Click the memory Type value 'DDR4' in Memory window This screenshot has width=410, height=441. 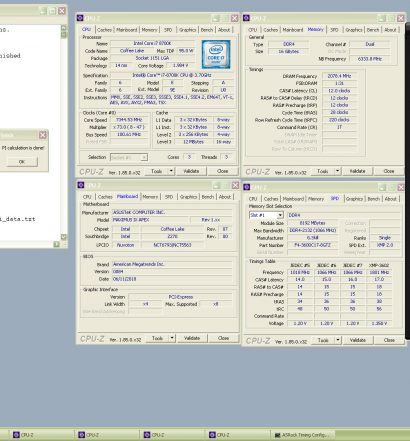[x=289, y=44]
